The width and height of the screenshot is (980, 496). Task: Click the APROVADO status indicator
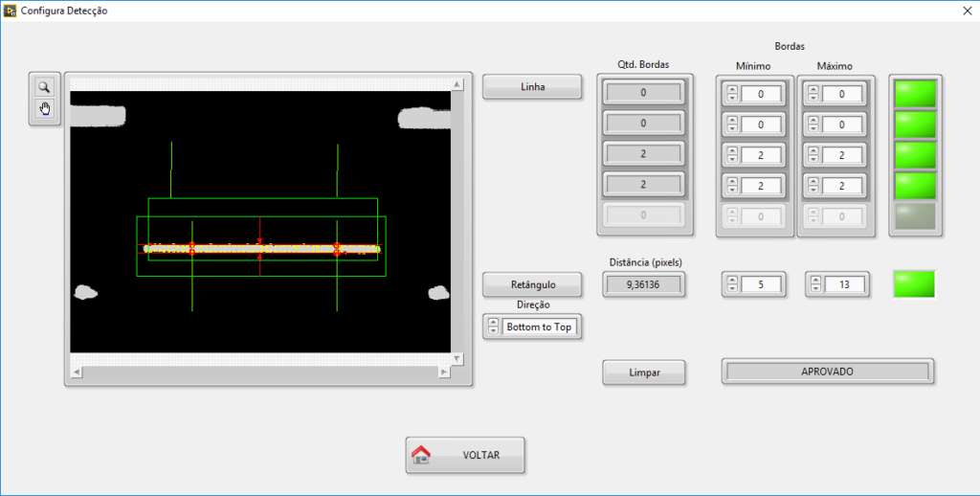pyautogui.click(x=828, y=372)
